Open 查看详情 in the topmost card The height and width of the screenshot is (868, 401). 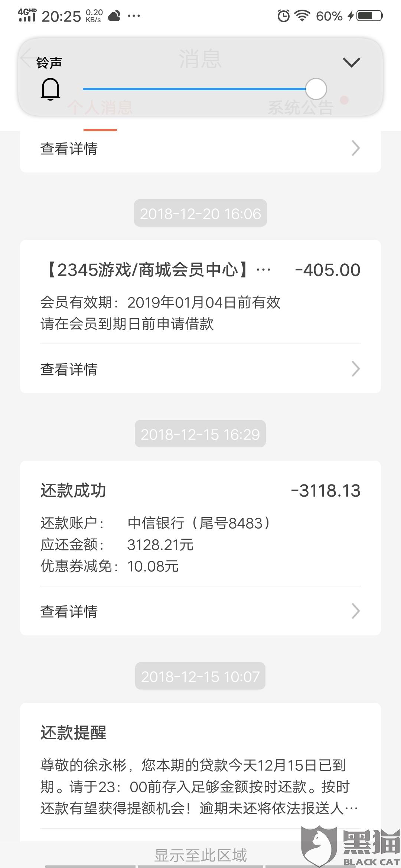200,148
